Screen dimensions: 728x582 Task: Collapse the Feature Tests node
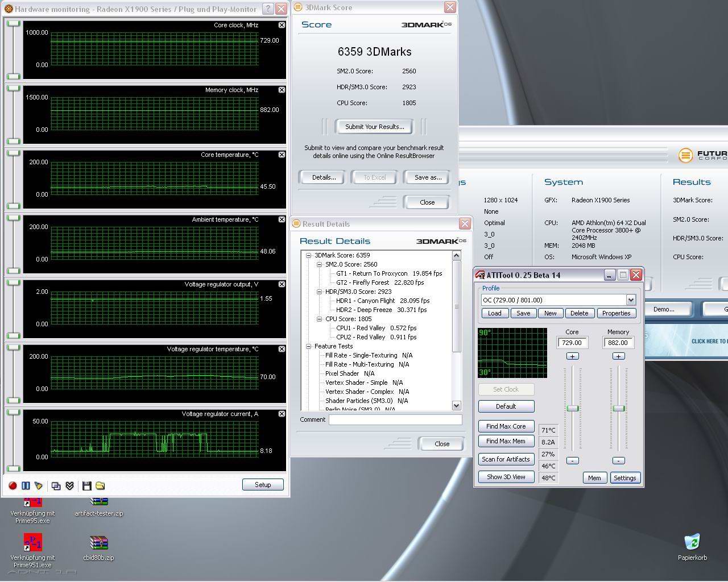[x=309, y=346]
